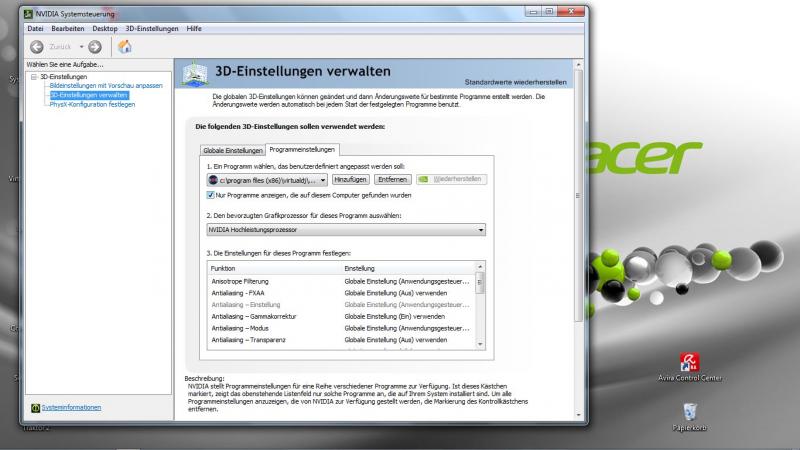Click the Entfernen button
The width and height of the screenshot is (800, 450).
(392, 180)
